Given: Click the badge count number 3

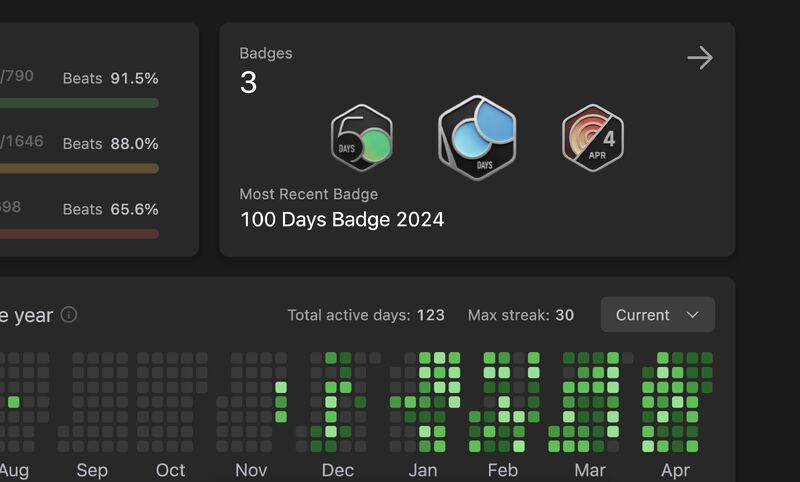Looking at the screenshot, I should (248, 82).
